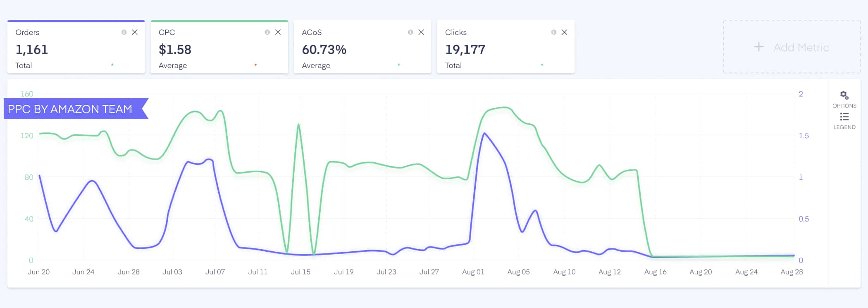Click the Jun 20 axis label
Screen dimensions: 868x308
point(38,272)
